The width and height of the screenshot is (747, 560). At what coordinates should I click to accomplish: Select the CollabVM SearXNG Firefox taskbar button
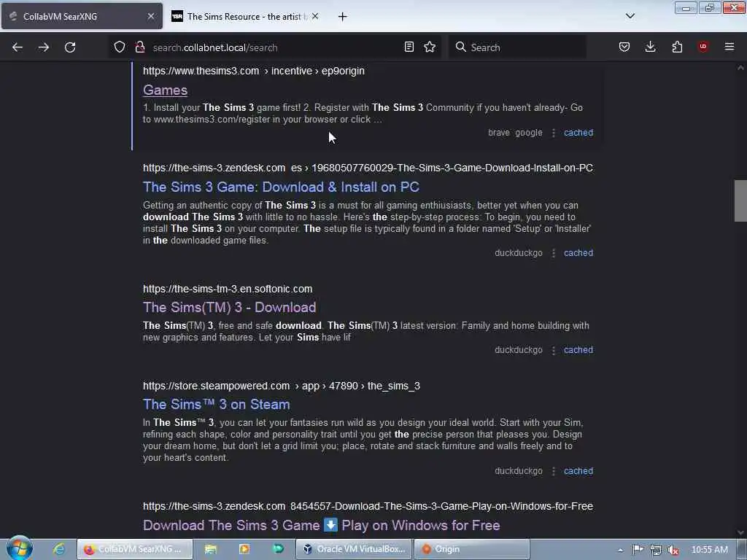[135, 549]
